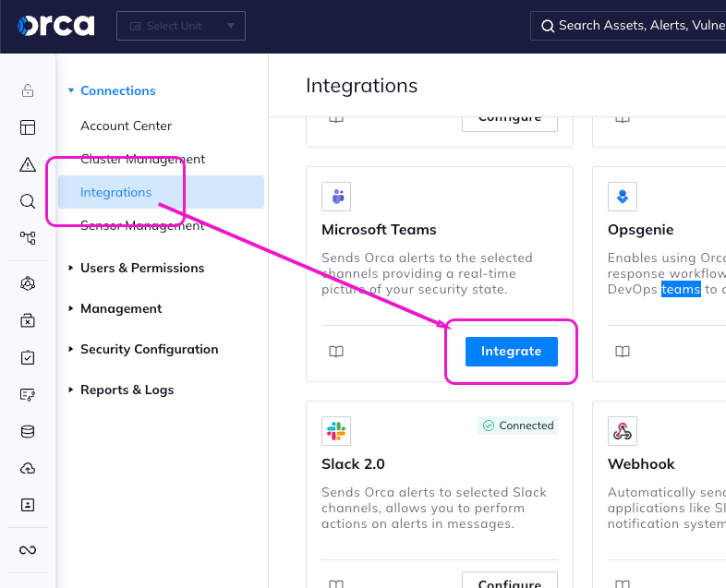The height and width of the screenshot is (588, 726).
Task: Open Microsoft Teams documentation book icon
Action: [336, 352]
